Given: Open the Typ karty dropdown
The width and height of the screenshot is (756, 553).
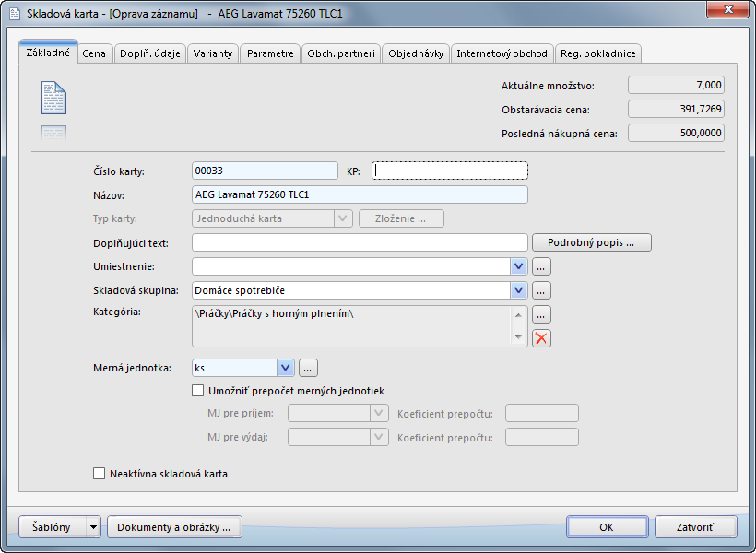Looking at the screenshot, I should 343,218.
